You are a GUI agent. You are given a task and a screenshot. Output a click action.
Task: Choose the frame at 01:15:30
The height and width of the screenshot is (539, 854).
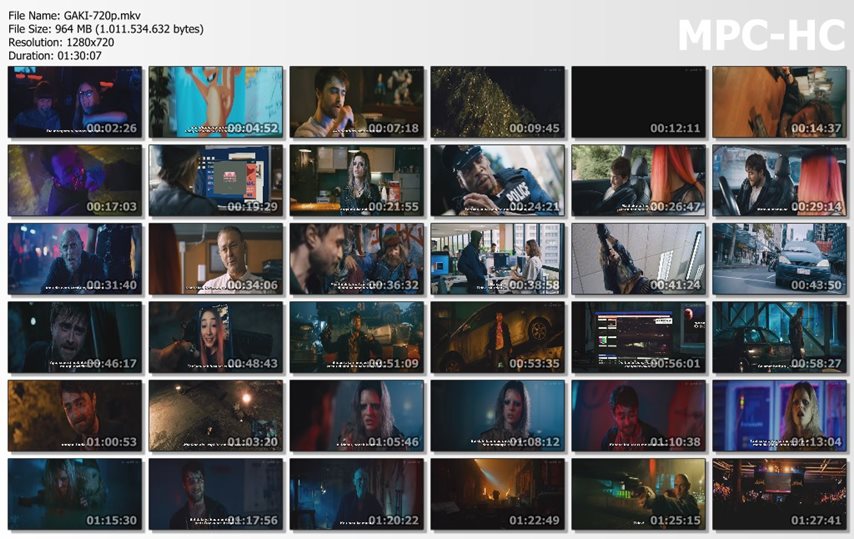75,494
